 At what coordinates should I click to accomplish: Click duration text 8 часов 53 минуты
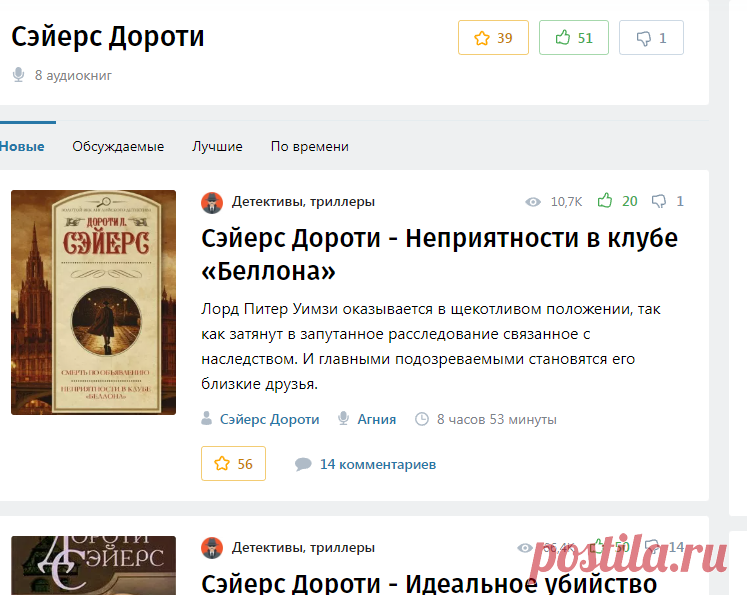click(x=497, y=419)
